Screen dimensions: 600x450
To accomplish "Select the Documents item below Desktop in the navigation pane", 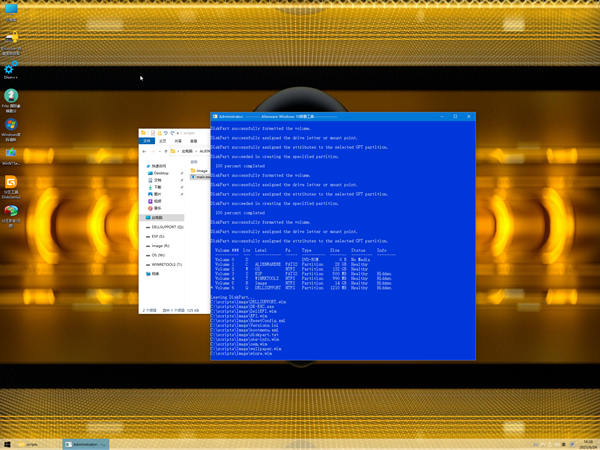I will point(155,180).
